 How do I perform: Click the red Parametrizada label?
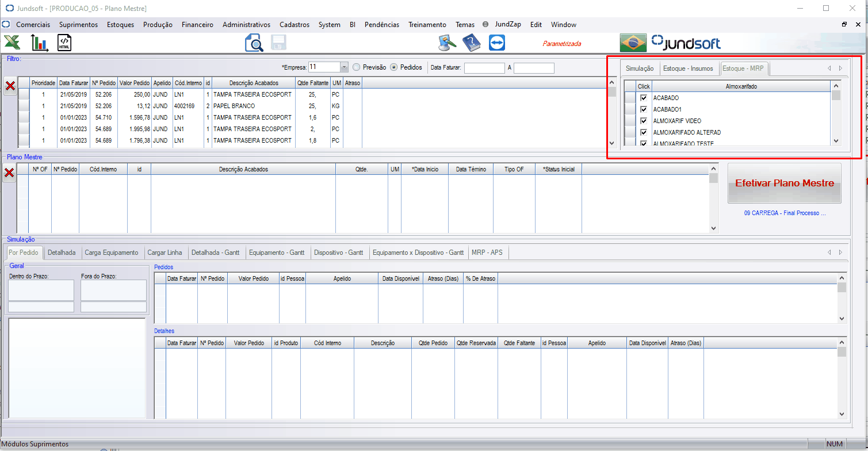pos(562,44)
